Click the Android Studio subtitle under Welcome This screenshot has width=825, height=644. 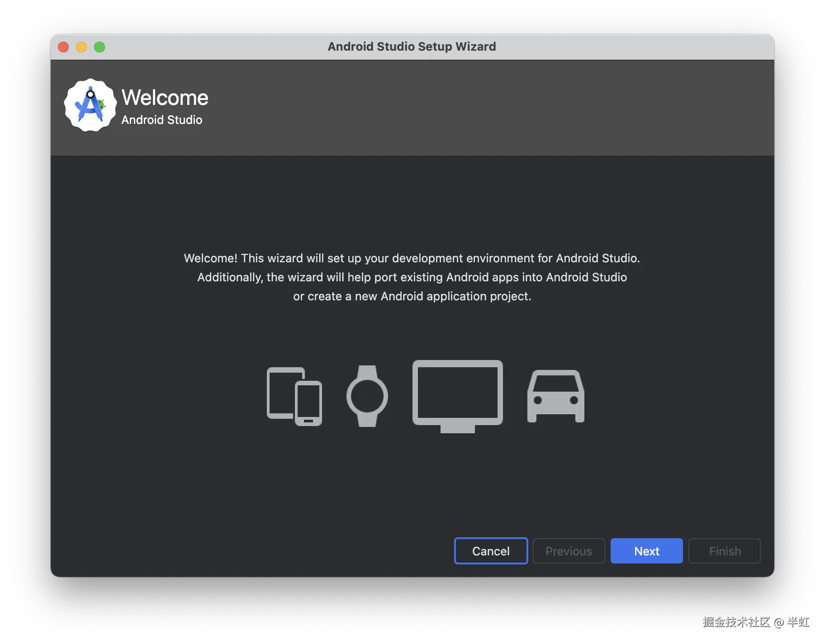pyautogui.click(x=162, y=120)
